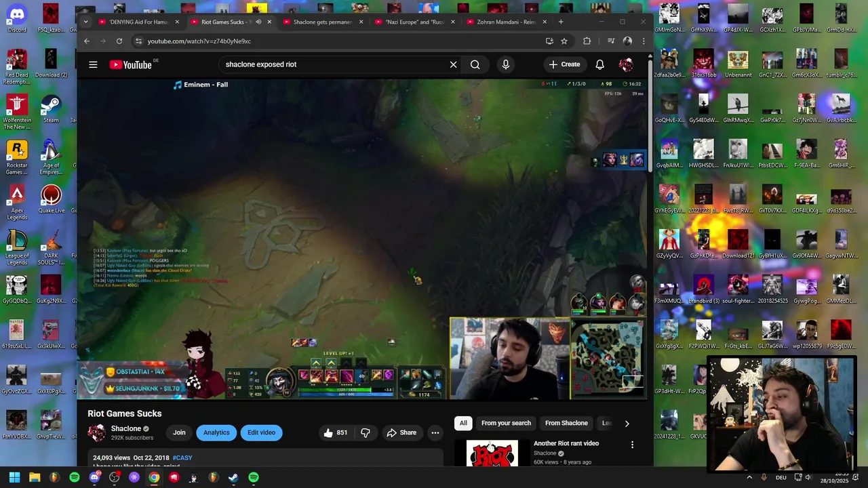The width and height of the screenshot is (868, 488).
Task: Mute the Riot Games Sucks tab audio
Action: (x=258, y=22)
